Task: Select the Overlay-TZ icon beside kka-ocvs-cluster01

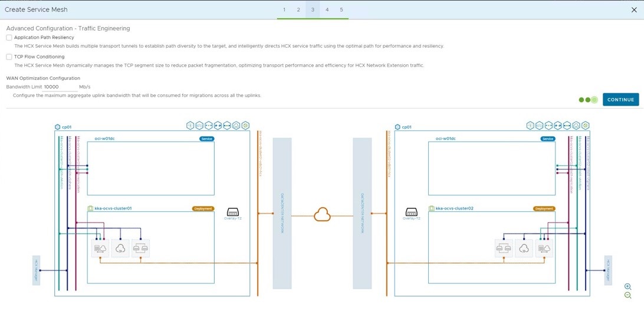Action: [x=233, y=212]
